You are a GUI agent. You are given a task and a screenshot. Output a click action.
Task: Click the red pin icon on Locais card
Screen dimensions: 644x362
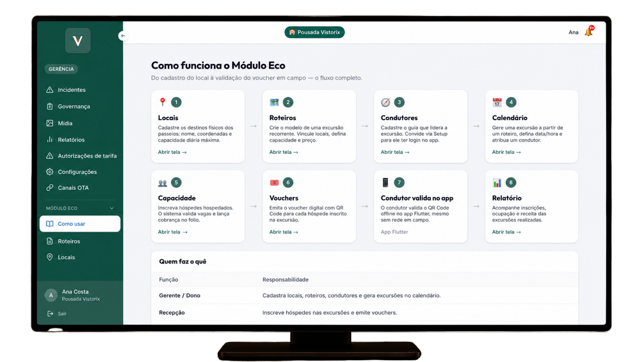tap(163, 102)
